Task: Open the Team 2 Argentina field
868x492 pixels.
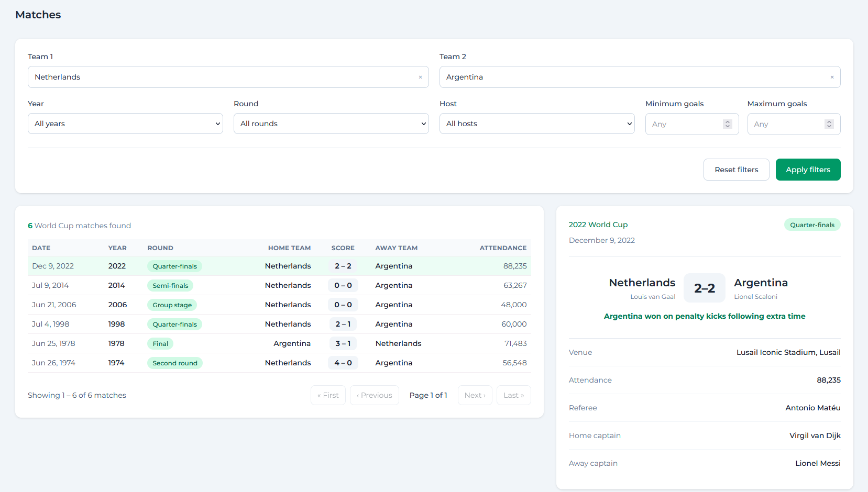Action: [640, 77]
